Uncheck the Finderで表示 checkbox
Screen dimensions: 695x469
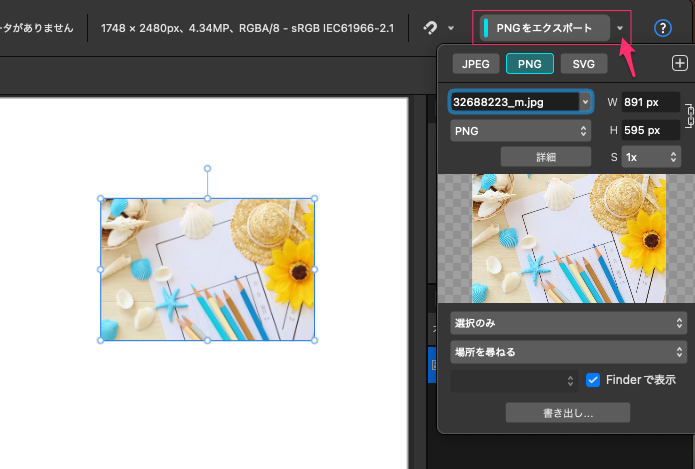click(593, 380)
